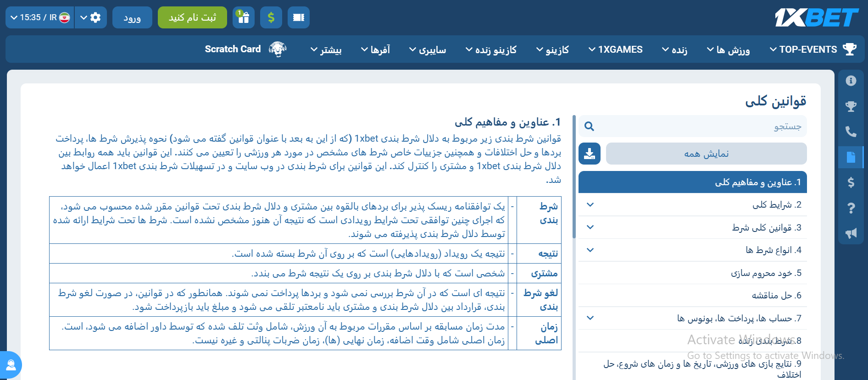Screen dimensions: 868x380
Task: Click the phone contact icon in sidebar
Action: [851, 132]
